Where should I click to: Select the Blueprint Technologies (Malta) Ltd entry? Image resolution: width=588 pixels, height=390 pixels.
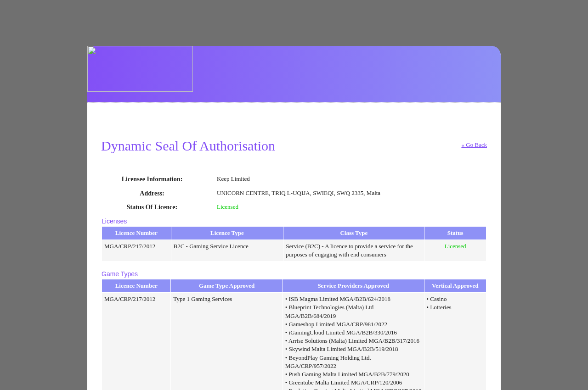329,312
